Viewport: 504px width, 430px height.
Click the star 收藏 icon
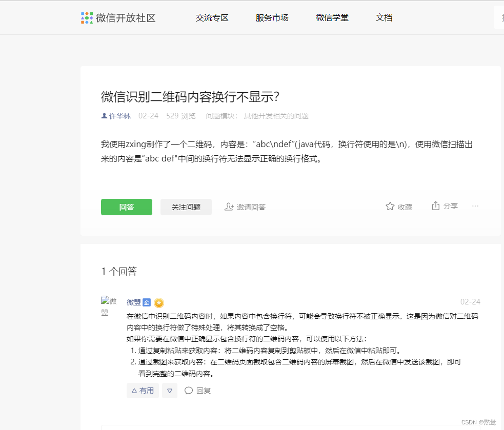[x=390, y=207]
